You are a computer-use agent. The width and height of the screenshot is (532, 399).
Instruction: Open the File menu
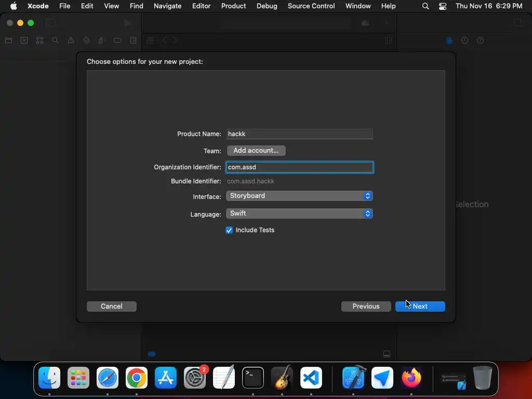(64, 6)
